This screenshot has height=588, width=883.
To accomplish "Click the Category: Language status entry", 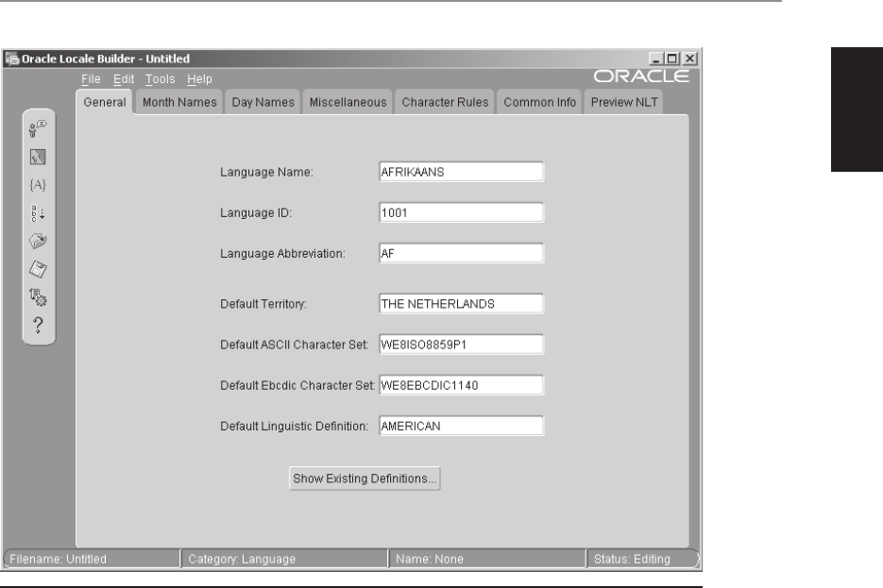I will coord(242,559).
